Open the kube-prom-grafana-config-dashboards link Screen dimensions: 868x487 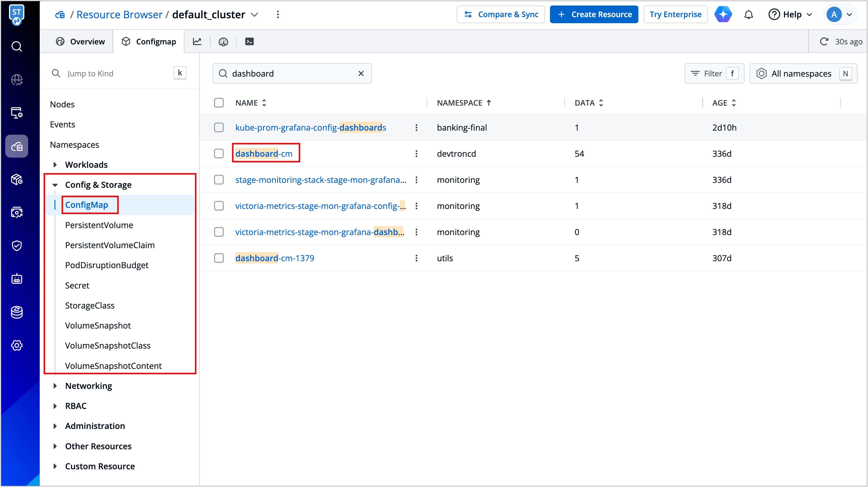[x=310, y=127]
